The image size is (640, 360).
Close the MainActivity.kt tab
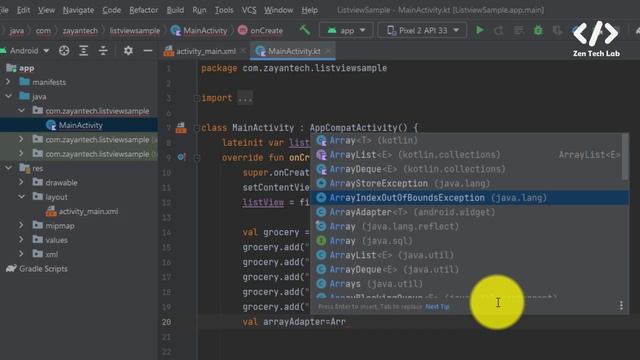(328, 51)
